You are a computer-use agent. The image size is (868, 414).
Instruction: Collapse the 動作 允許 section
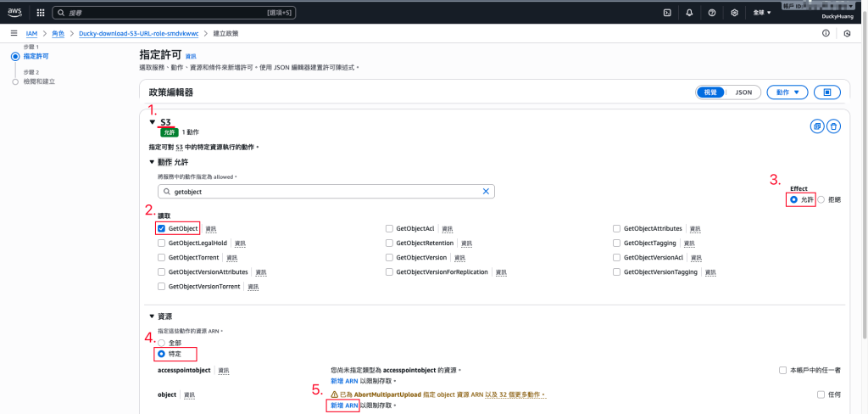click(153, 162)
